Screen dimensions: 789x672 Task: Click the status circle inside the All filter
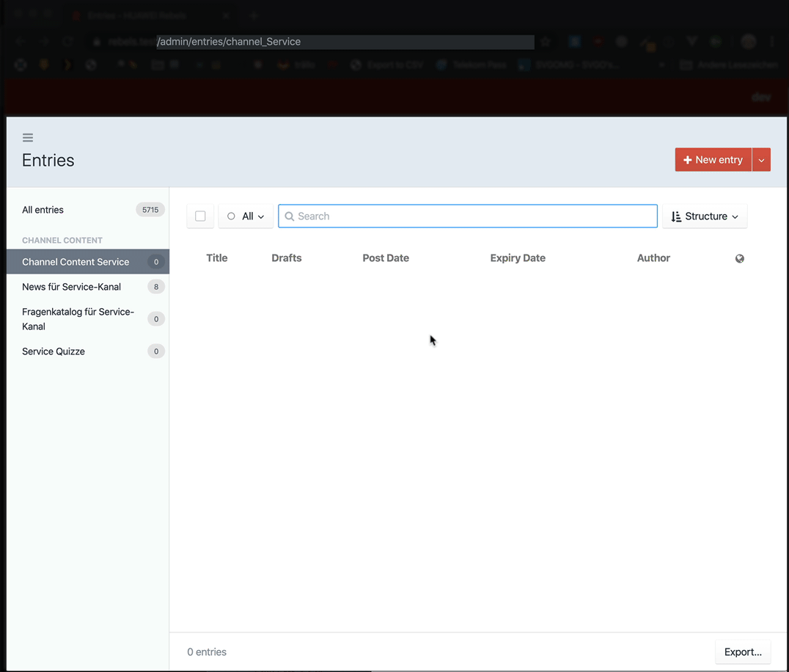(x=231, y=216)
